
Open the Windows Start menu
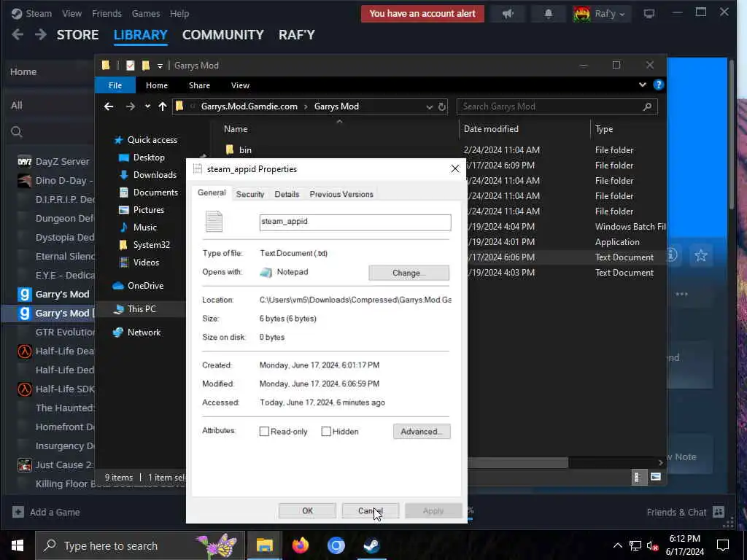(x=18, y=545)
